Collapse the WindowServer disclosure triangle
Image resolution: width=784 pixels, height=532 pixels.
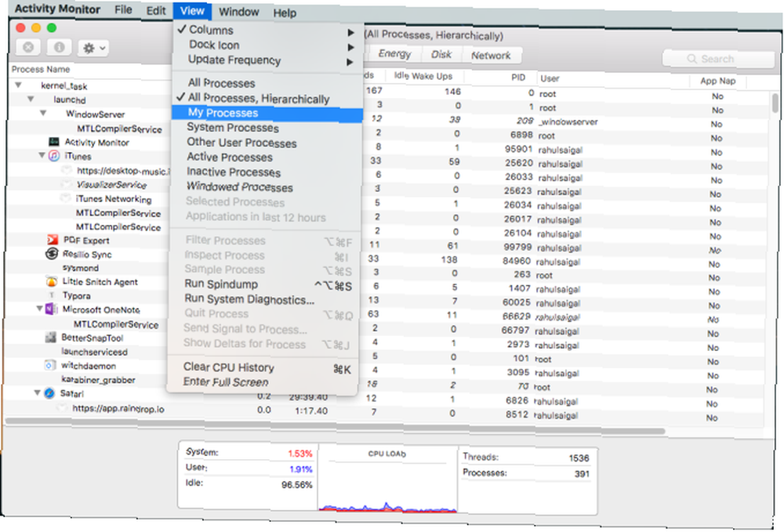[x=43, y=114]
